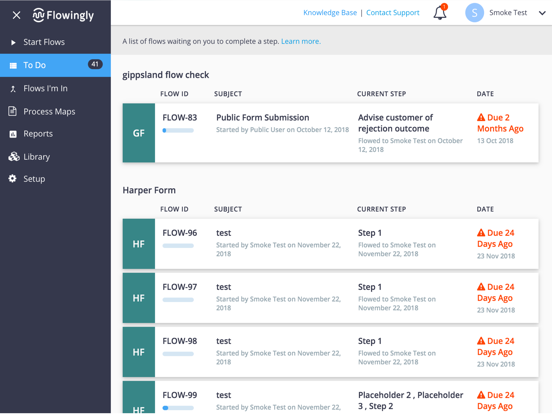
Task: Click the FLOW-96 progress bar
Action: pos(178,246)
